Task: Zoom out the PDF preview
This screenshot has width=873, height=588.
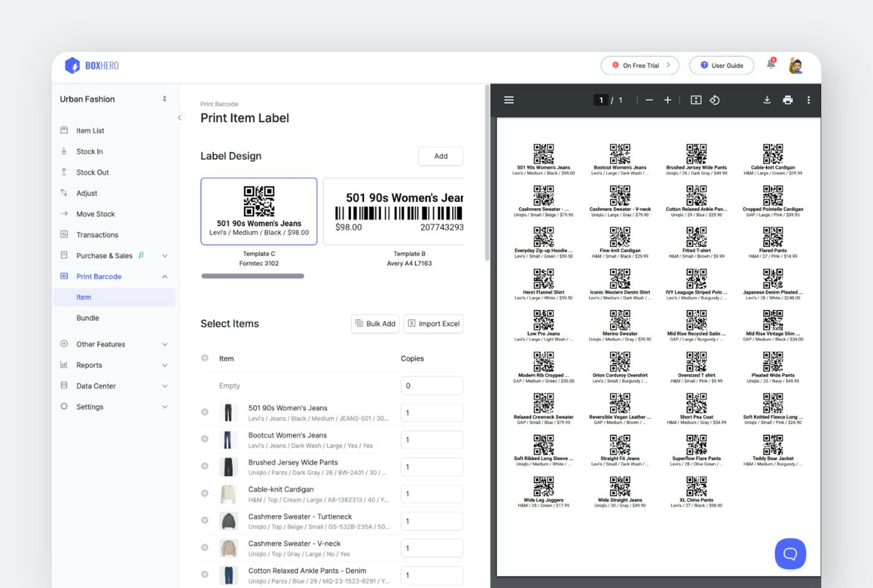Action: (x=649, y=100)
